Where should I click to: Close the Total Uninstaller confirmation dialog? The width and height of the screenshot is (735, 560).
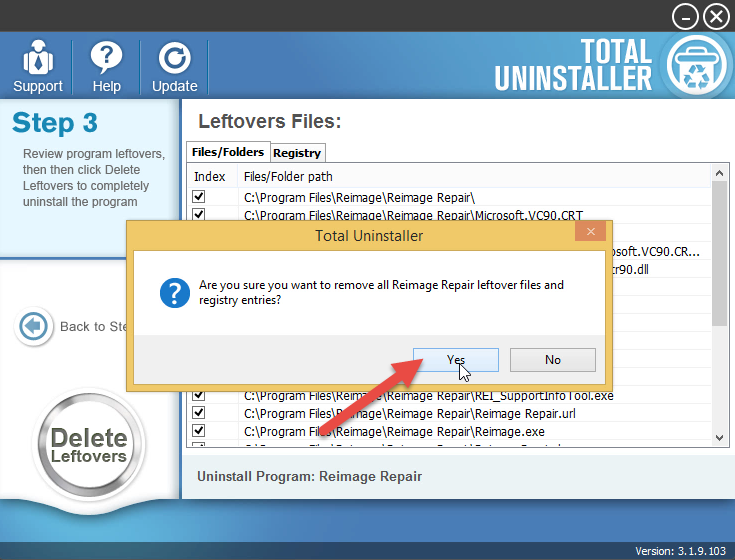point(590,231)
